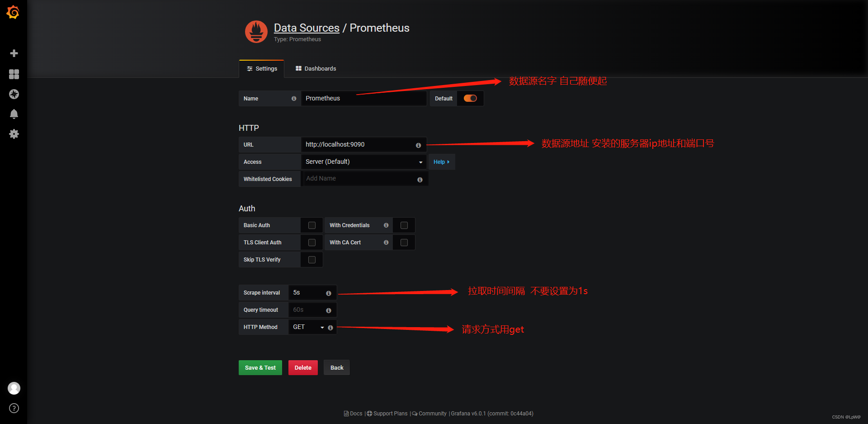
Task: Enable the With CA Cert checkbox
Action: 404,243
